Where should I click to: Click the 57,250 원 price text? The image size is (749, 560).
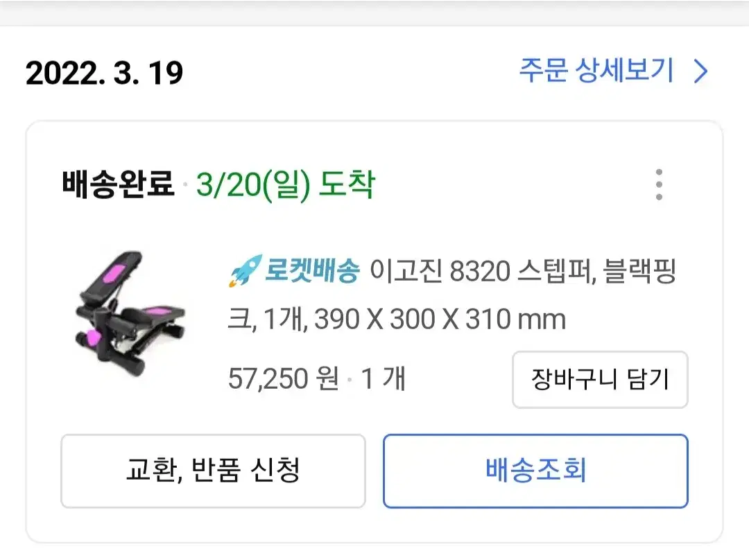[284, 378]
